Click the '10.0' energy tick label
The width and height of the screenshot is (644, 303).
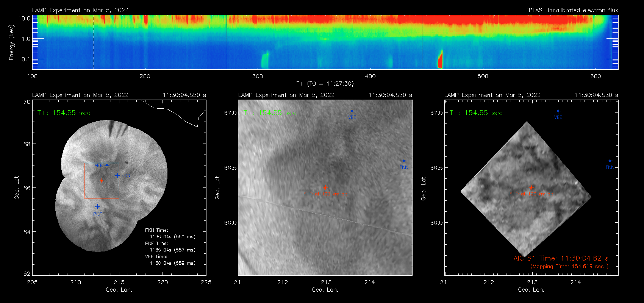point(25,18)
